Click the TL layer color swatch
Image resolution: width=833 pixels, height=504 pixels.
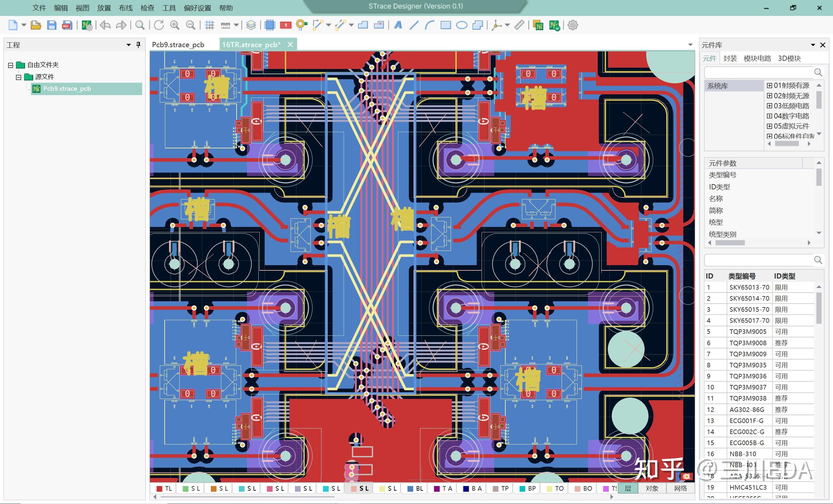click(x=159, y=488)
